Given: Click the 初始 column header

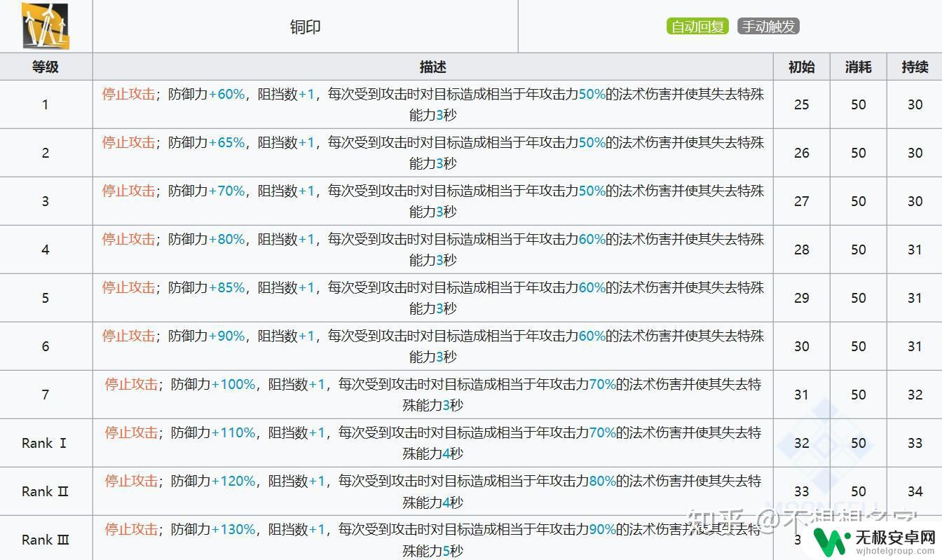Looking at the screenshot, I should pos(801,67).
